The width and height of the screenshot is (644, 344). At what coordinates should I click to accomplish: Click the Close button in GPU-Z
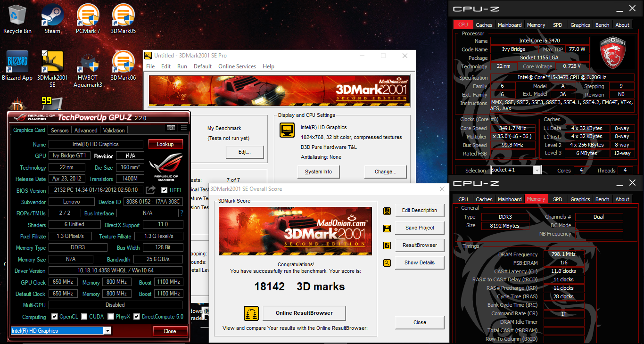[x=170, y=331]
